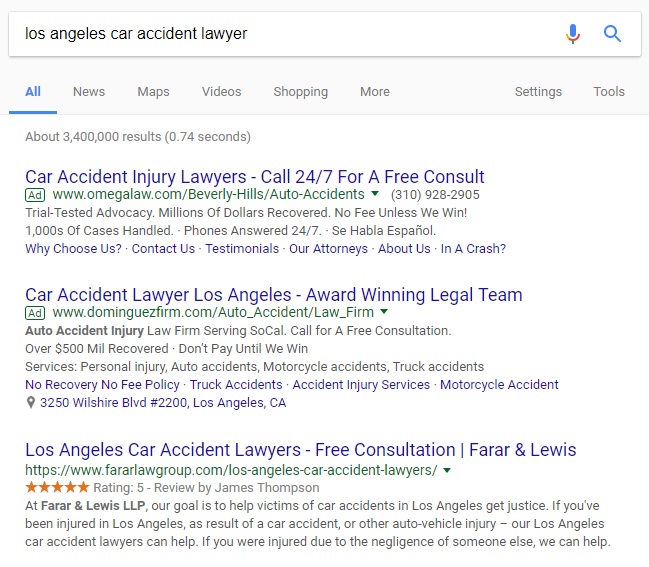Click the map pin icon beside Wilshire Blvd address
Image resolution: width=649 pixels, height=567 pixels.
tap(30, 402)
